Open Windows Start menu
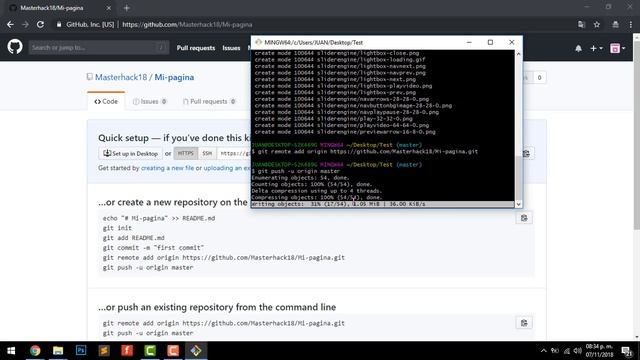640x360 pixels. tap(11, 351)
